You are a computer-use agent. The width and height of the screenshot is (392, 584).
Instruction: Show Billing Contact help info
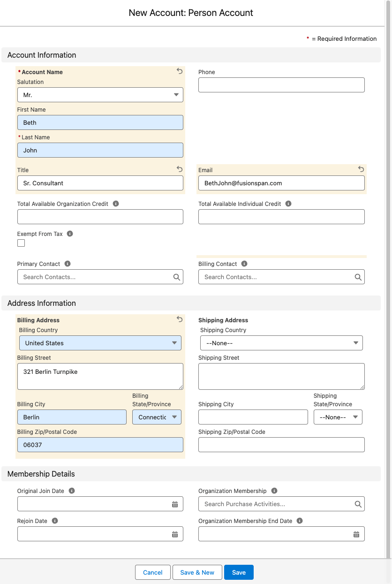[244, 264]
